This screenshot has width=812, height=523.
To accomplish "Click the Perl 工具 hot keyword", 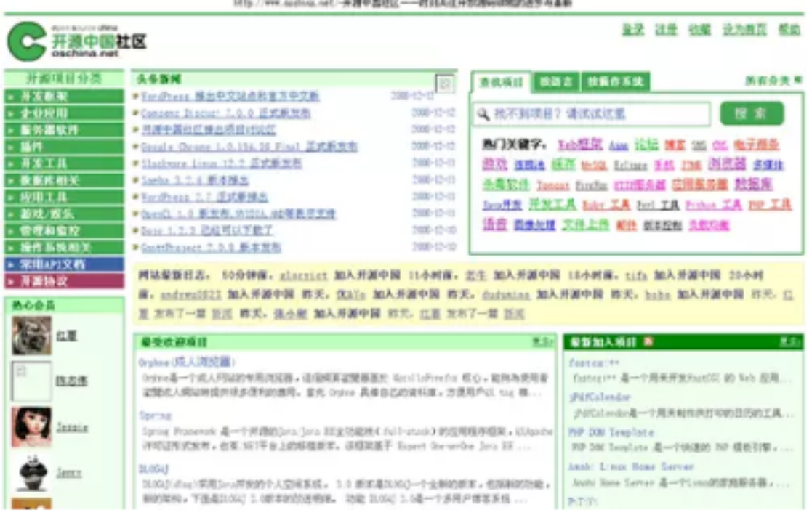I will pyautogui.click(x=658, y=205).
